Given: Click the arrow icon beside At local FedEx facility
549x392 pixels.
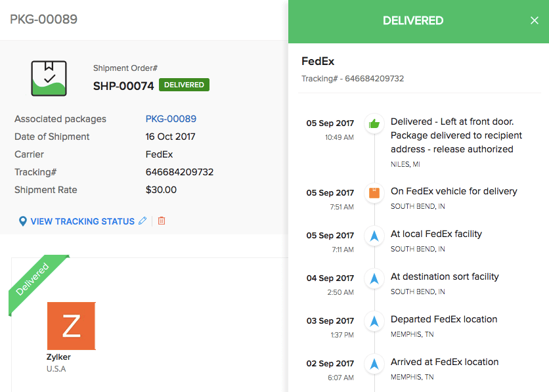Looking at the screenshot, I should coord(374,236).
